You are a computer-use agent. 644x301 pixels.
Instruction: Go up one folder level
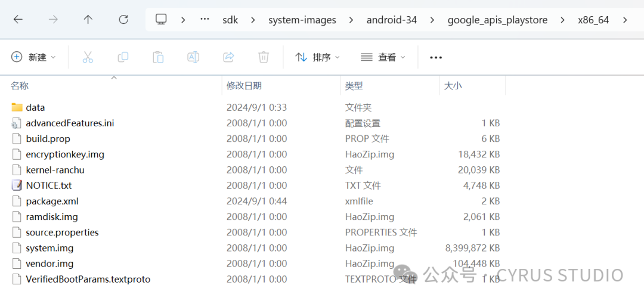point(88,19)
